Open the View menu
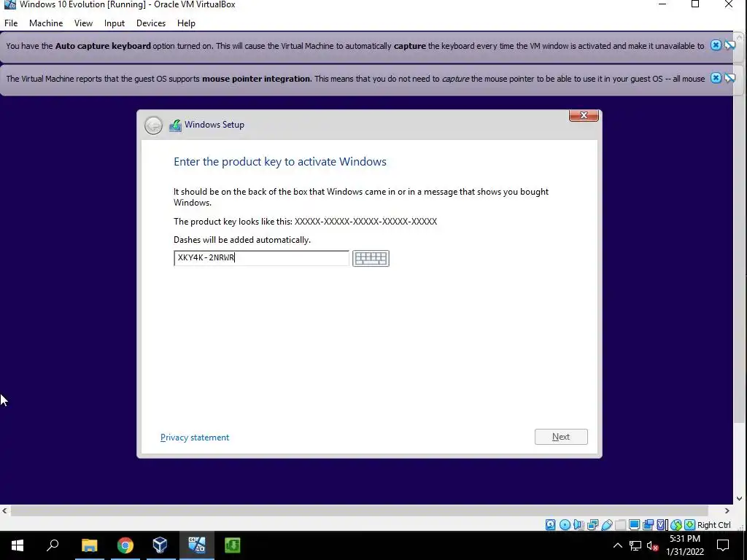747x560 pixels. click(83, 23)
